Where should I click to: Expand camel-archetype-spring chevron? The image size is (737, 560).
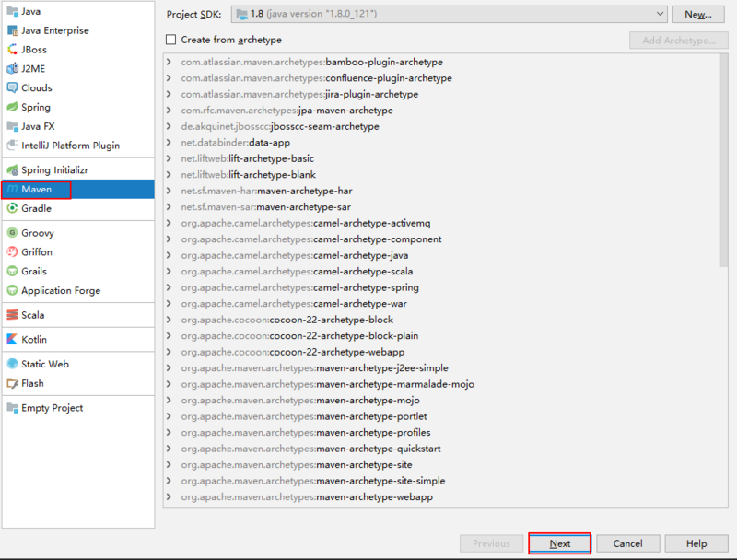[x=169, y=287]
